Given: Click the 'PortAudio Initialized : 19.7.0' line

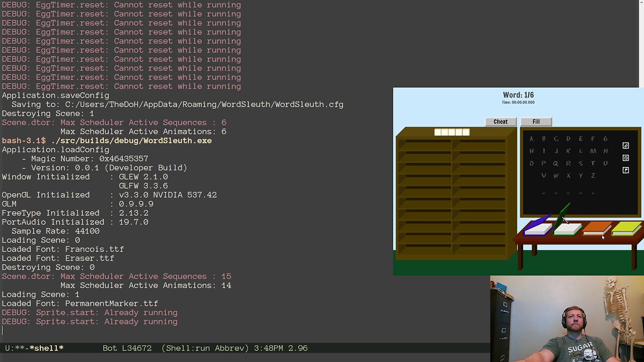Looking at the screenshot, I should pos(75,222).
